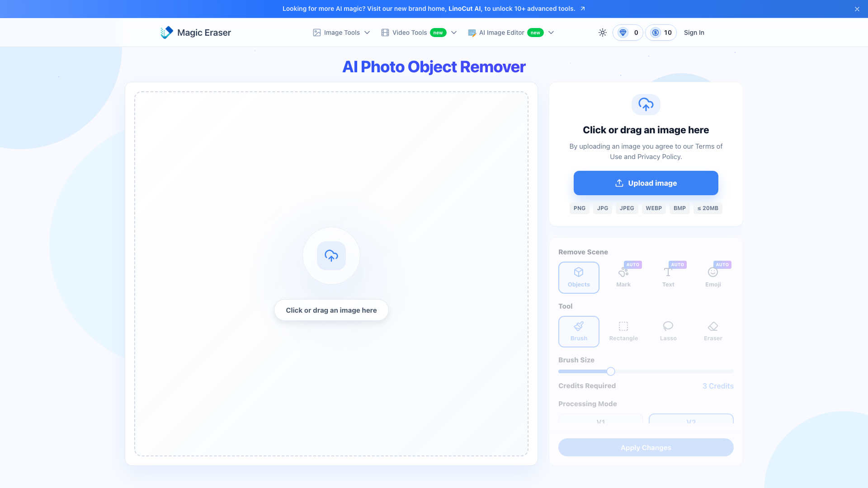Select the Rectangle selection tool
Image resolution: width=868 pixels, height=488 pixels.
coord(623,331)
